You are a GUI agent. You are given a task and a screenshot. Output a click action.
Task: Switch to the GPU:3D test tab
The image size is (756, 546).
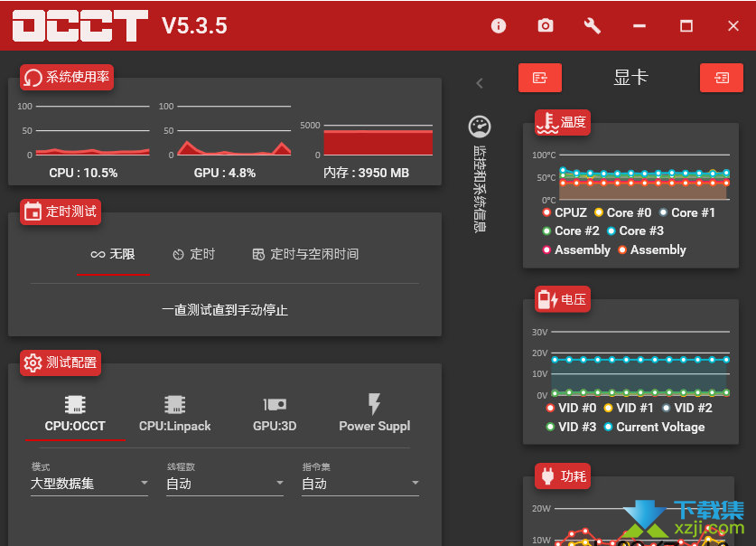tap(275, 414)
